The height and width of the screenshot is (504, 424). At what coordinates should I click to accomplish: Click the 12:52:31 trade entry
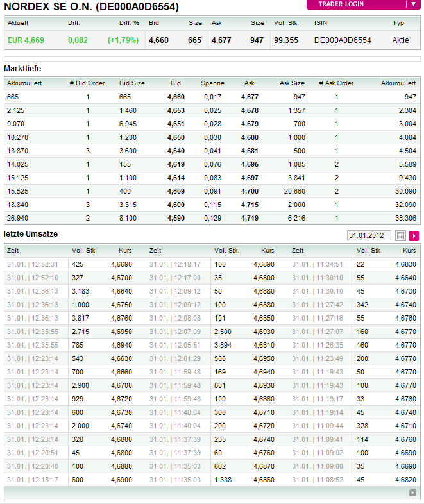(33, 264)
